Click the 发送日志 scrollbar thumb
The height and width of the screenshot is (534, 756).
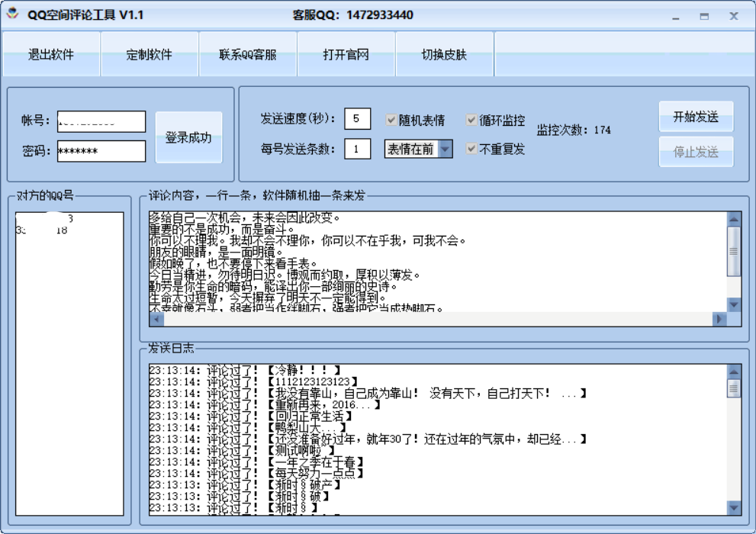(734, 388)
